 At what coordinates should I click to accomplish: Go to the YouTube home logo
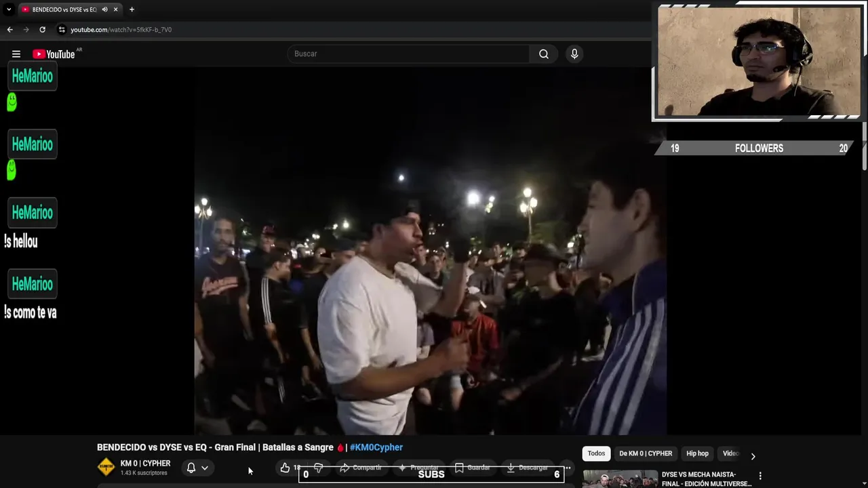click(x=54, y=54)
